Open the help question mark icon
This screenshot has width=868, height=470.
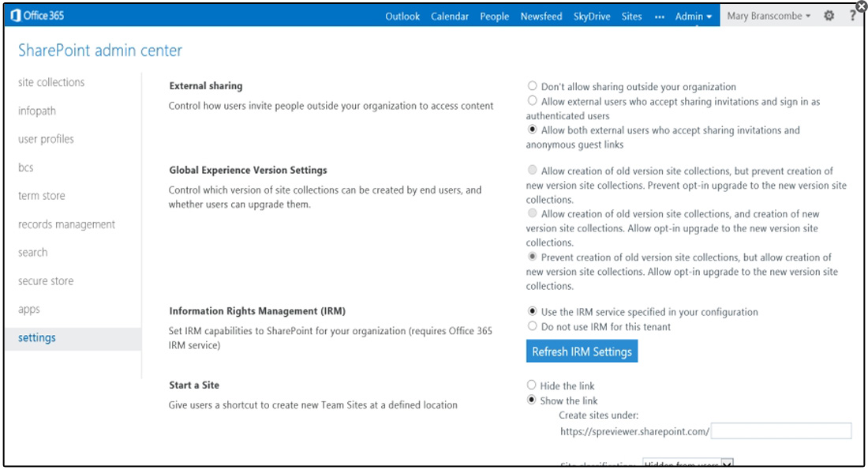click(852, 16)
